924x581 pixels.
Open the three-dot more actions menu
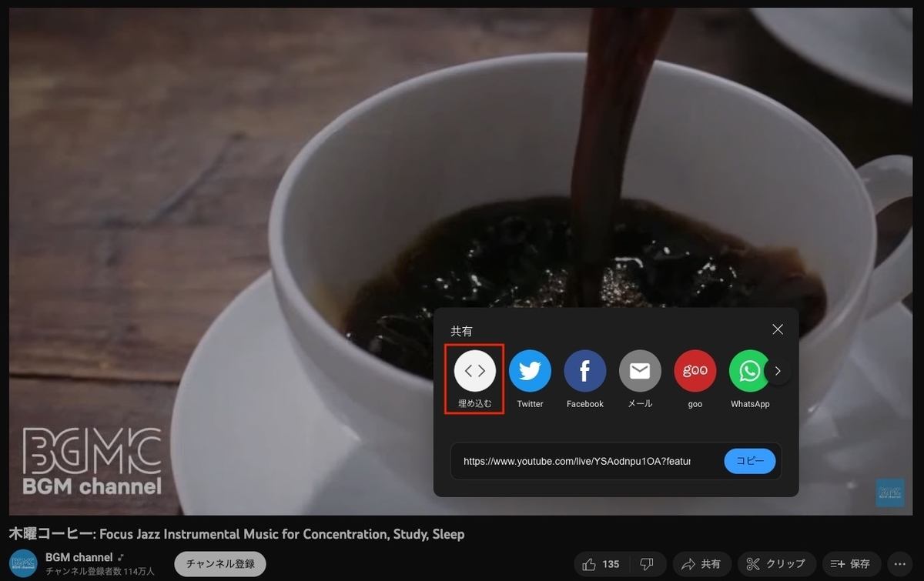[x=899, y=564]
